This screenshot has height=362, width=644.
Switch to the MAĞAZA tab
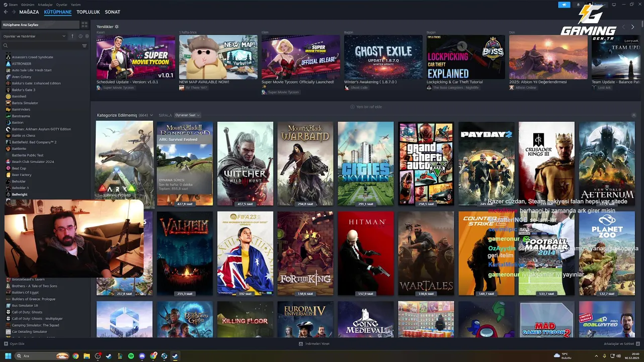29,12
